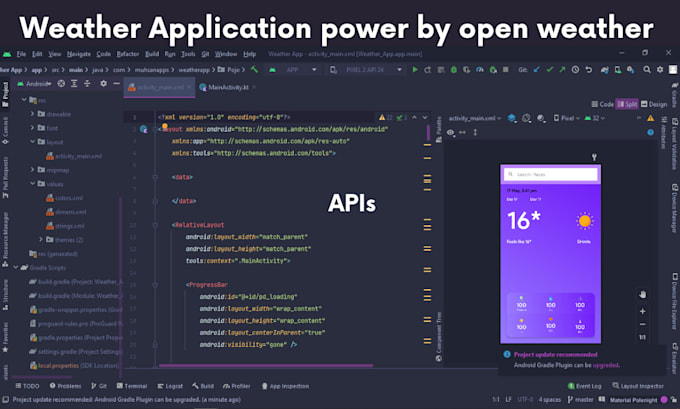Open the APP run configuration dropdown
Viewport: 680px width, 409px height.
[x=293, y=70]
